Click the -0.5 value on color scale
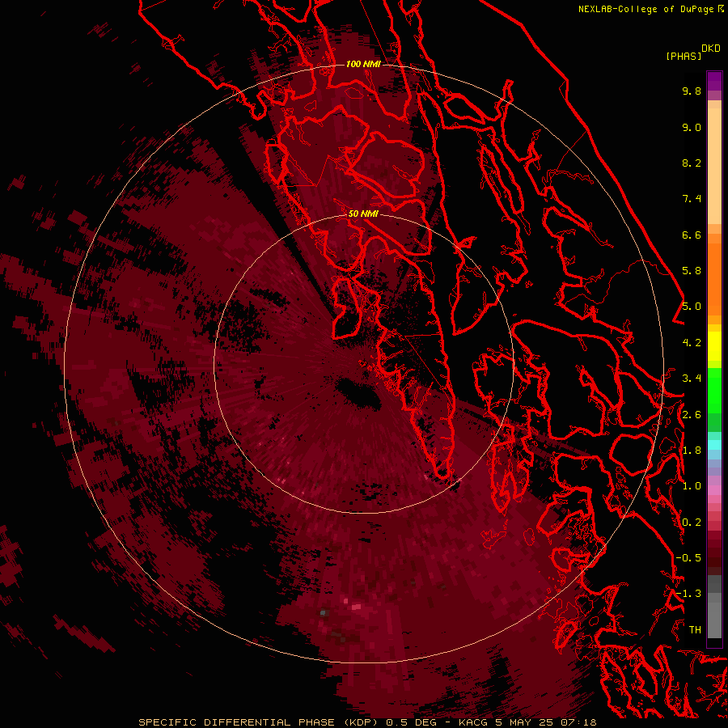728x728 pixels. click(688, 558)
